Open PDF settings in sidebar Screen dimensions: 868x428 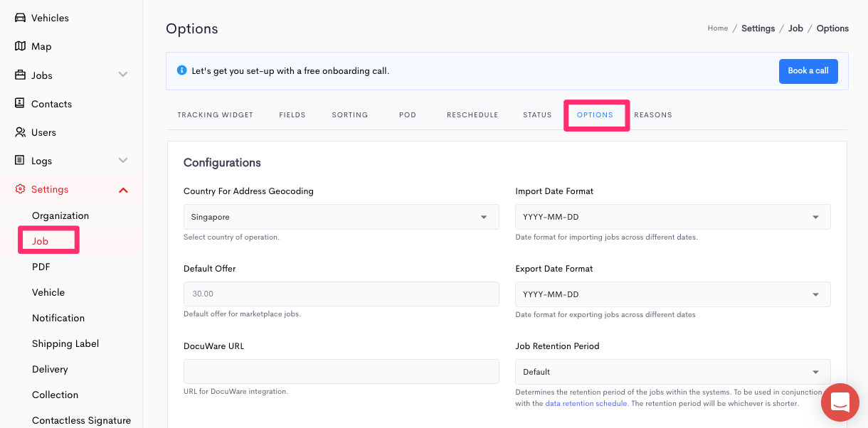pyautogui.click(x=41, y=267)
